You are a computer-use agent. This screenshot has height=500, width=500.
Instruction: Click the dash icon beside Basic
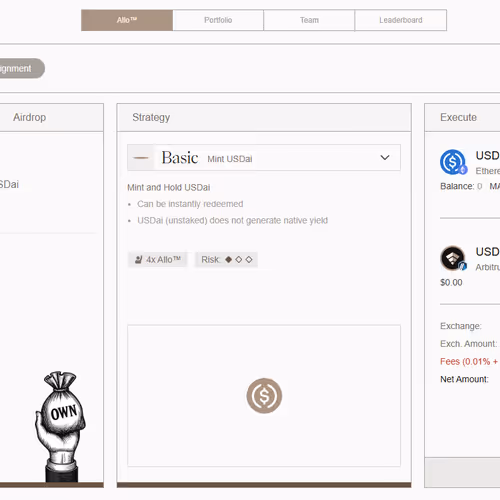141,158
